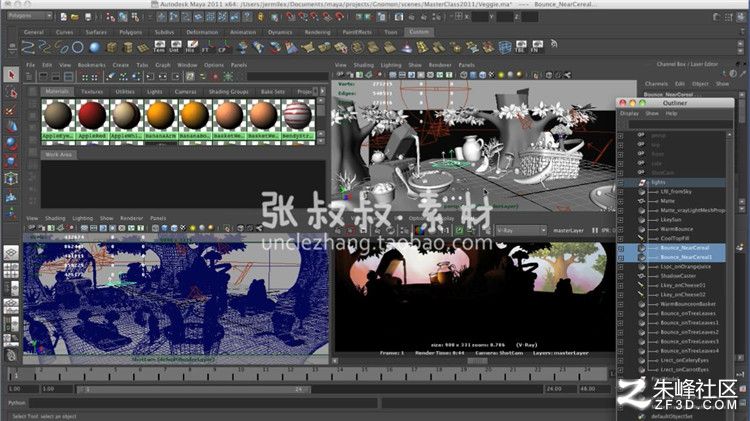Click the question mark mask icon

[x=247, y=17]
